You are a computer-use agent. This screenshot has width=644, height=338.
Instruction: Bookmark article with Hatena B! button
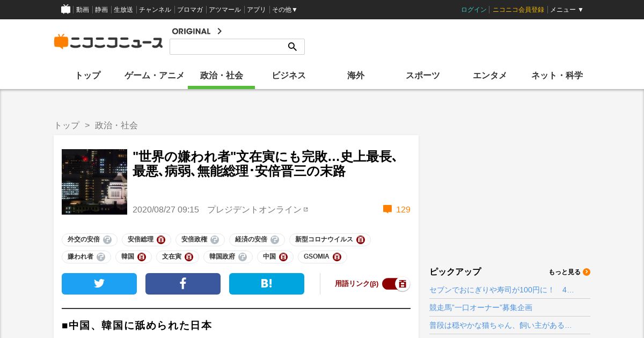267,284
